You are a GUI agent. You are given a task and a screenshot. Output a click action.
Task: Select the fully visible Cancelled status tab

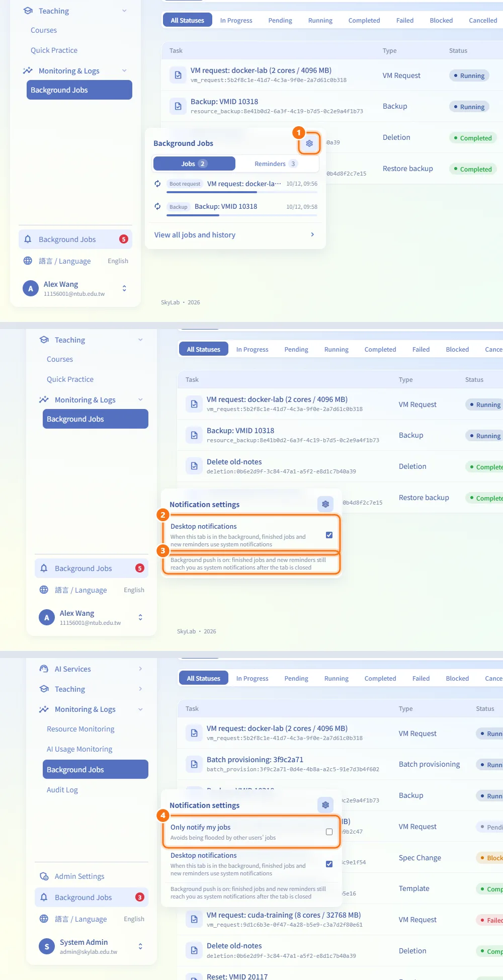coord(483,21)
